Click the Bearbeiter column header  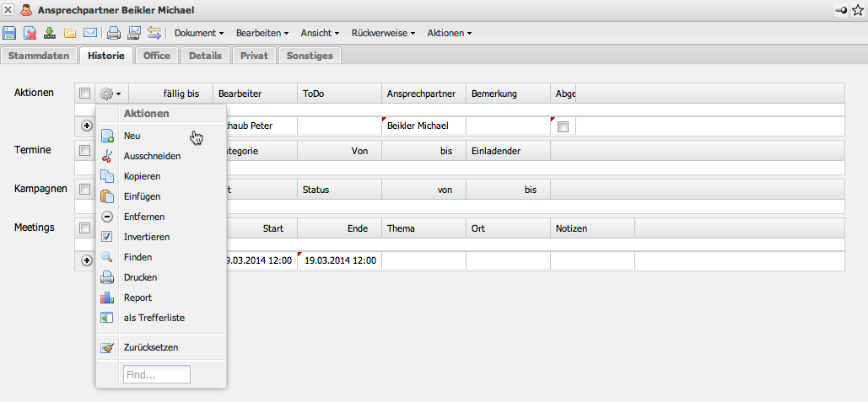click(256, 94)
